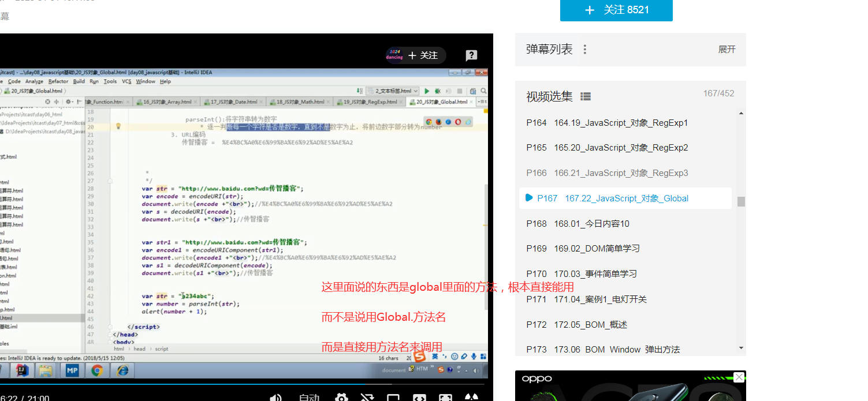Open in Firefox from editor browser icons
Image resolution: width=868 pixels, height=401 pixels.
pyautogui.click(x=438, y=122)
